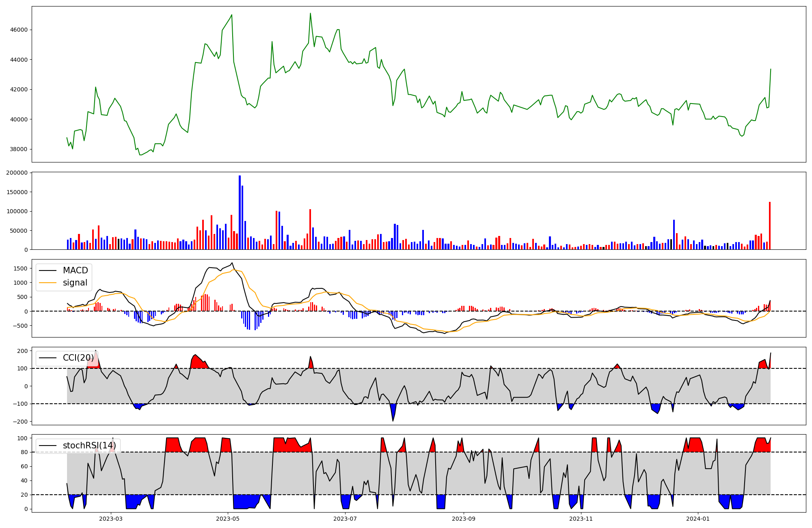Click the 80 stochRSI axis label

[x=24, y=452]
